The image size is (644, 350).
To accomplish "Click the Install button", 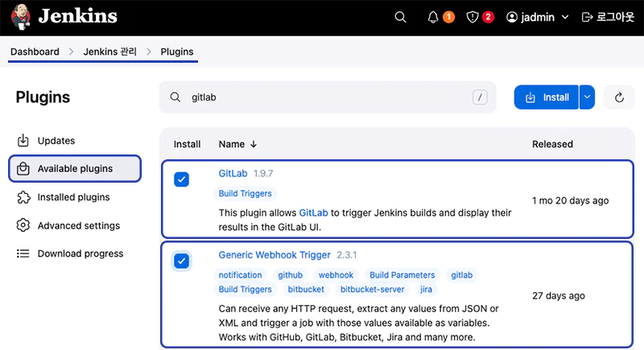I will pos(547,97).
